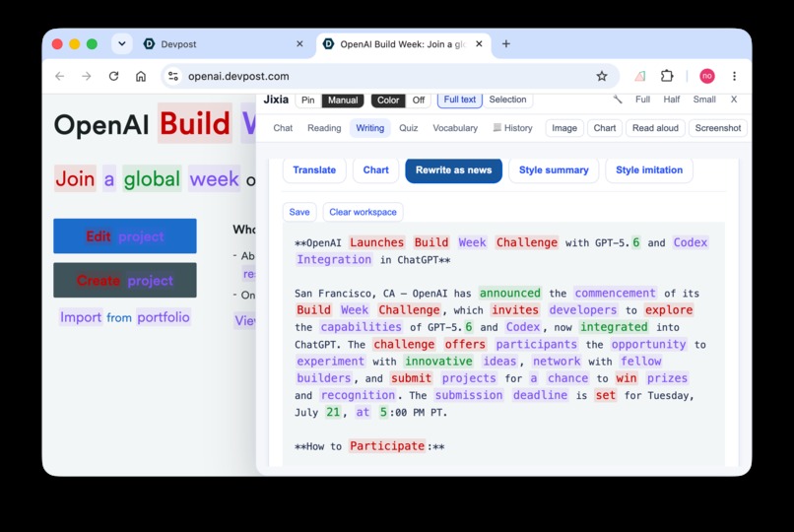Select the Writing tab
Viewport: 794px width, 532px height.
click(370, 128)
